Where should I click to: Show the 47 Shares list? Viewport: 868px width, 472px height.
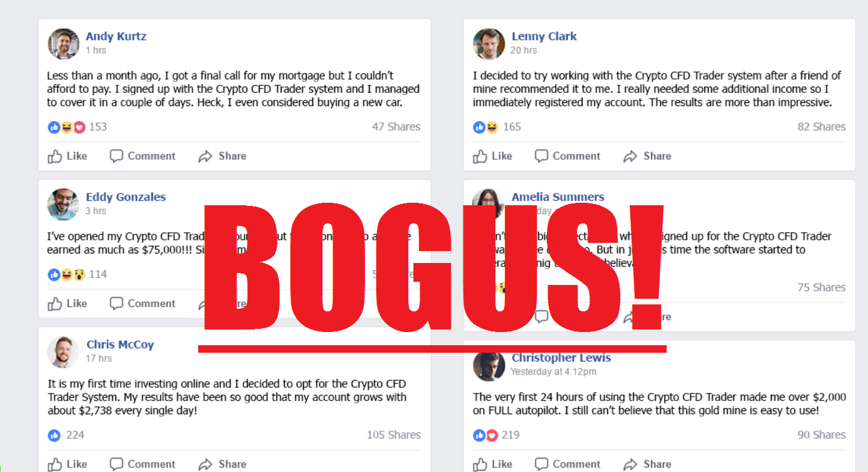coord(396,127)
